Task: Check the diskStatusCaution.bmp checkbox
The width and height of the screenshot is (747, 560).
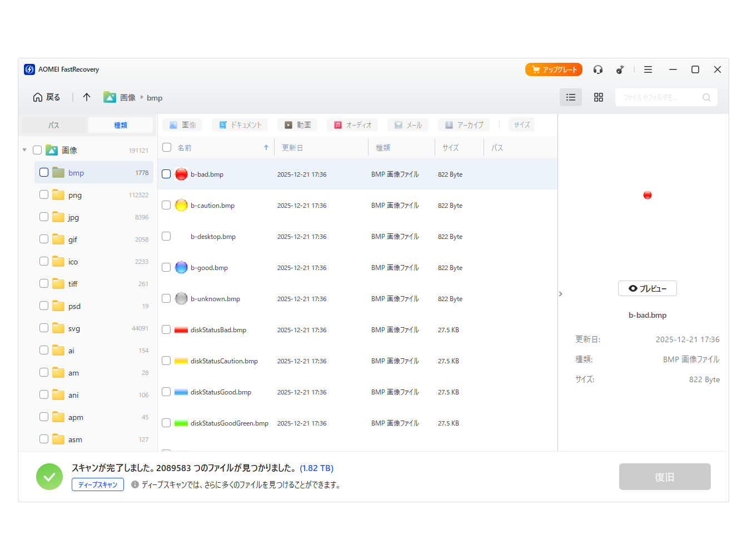Action: tap(166, 361)
